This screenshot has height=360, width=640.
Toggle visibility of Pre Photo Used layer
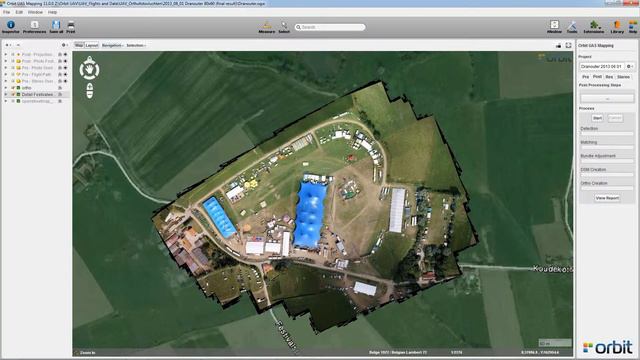13,68
